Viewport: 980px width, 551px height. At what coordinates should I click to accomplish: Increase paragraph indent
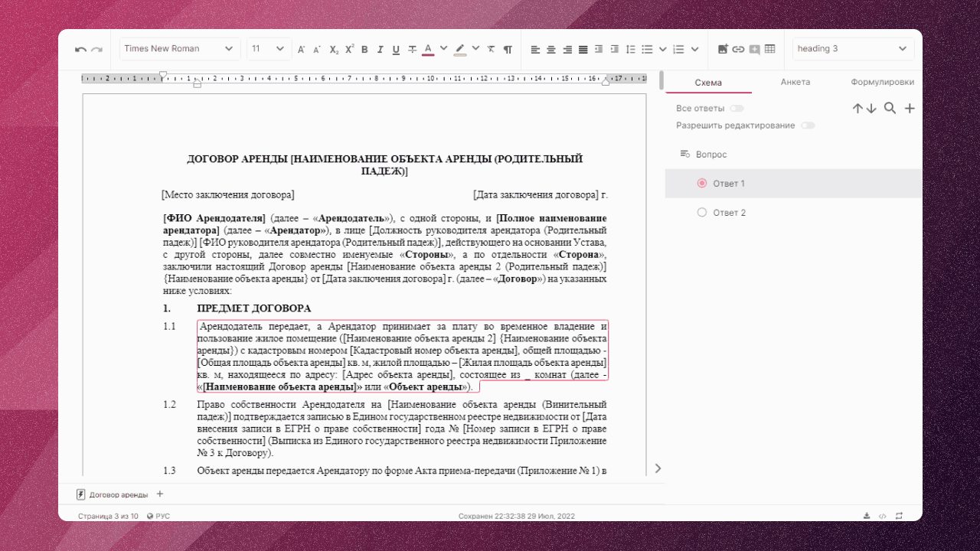click(615, 49)
